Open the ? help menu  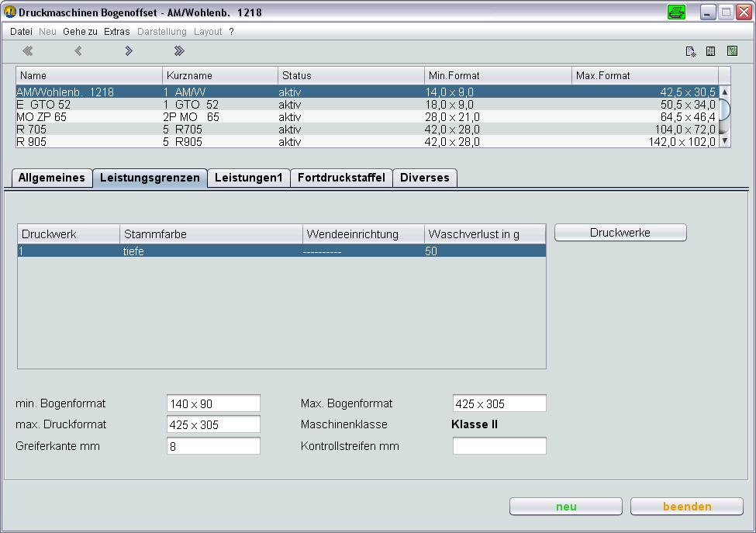[x=231, y=32]
